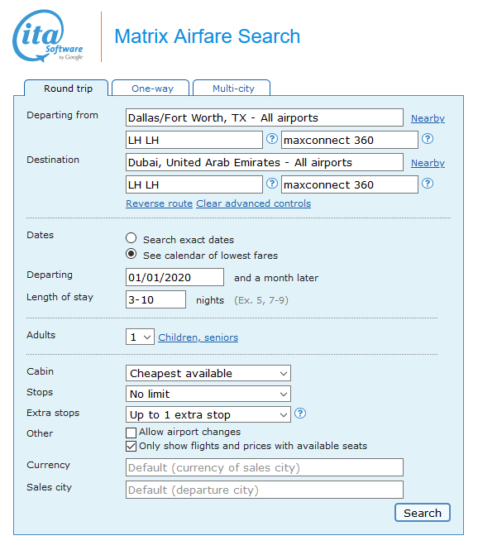Open help icon beside departure LH LH field
The image size is (478, 550).
point(272,139)
